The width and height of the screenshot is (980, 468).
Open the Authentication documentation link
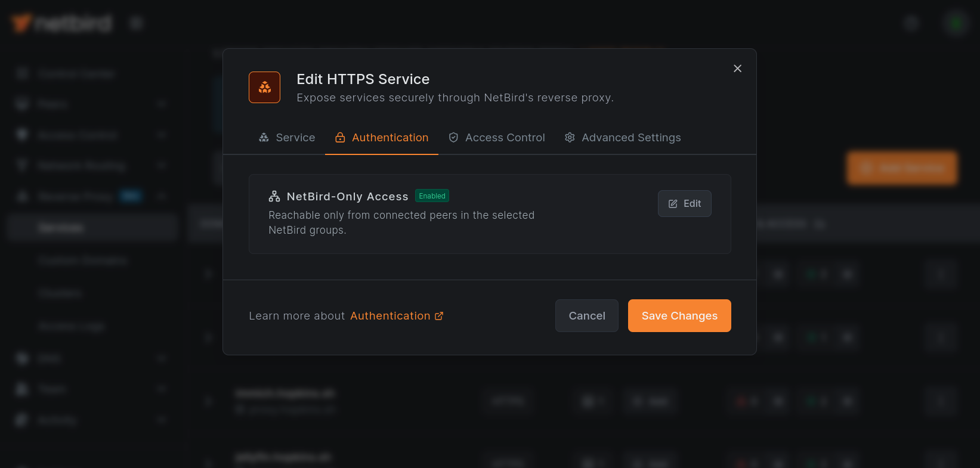point(397,316)
